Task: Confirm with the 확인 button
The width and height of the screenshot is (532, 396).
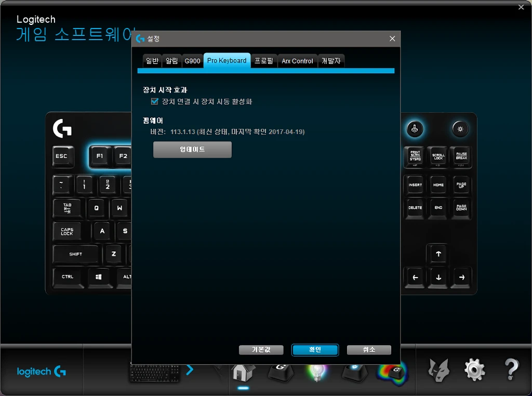Action: point(315,350)
